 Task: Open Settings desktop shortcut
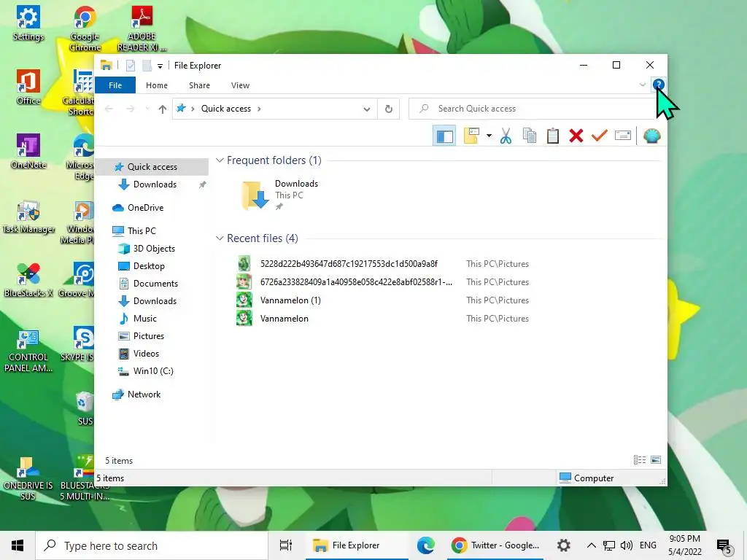click(x=28, y=24)
